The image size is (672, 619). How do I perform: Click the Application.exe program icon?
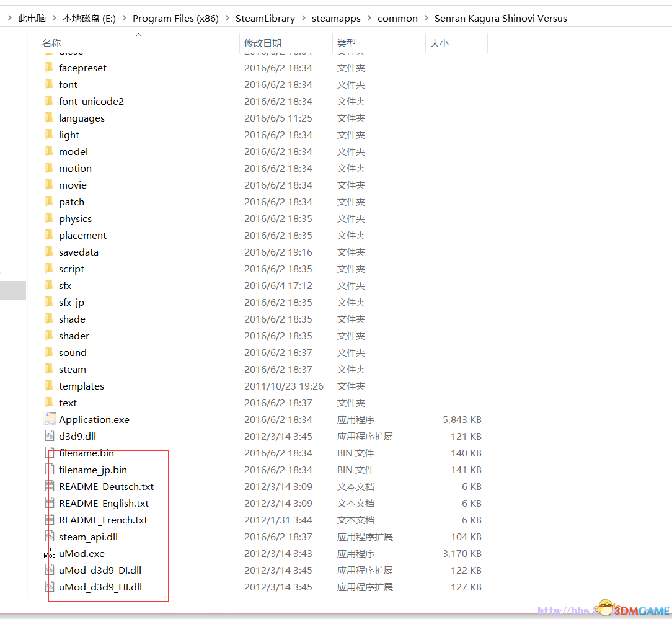point(50,419)
